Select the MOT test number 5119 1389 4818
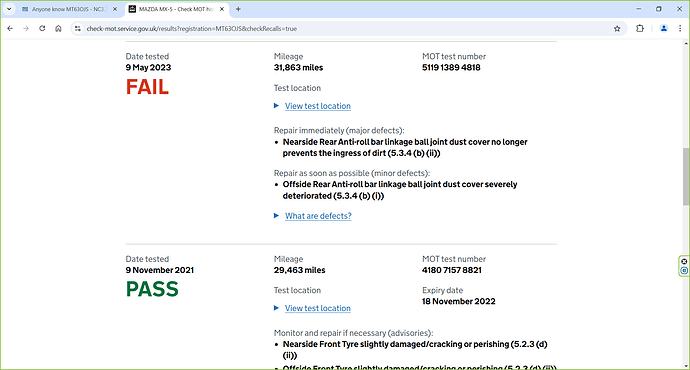Screen dimensions: 690x370 pyautogui.click(x=451, y=68)
